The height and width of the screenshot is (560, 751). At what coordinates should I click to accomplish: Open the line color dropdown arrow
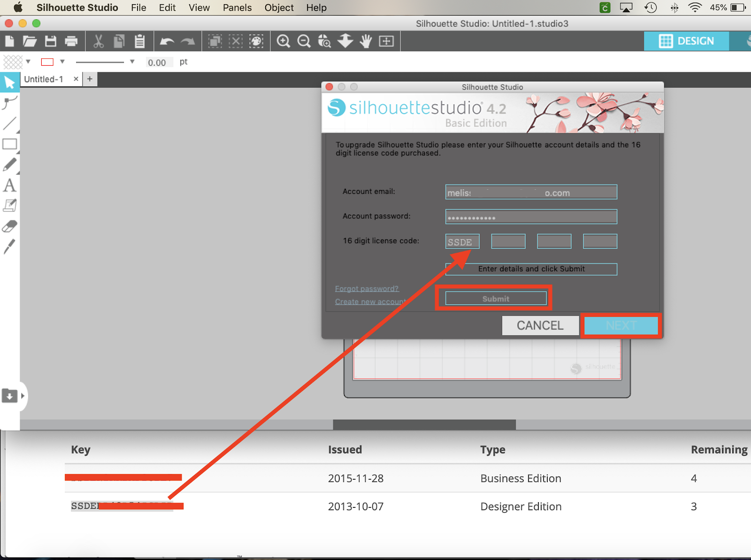point(62,61)
